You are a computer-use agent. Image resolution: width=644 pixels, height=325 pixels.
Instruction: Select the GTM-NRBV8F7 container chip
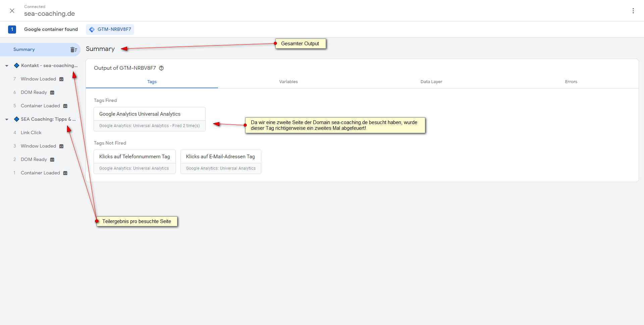110,30
